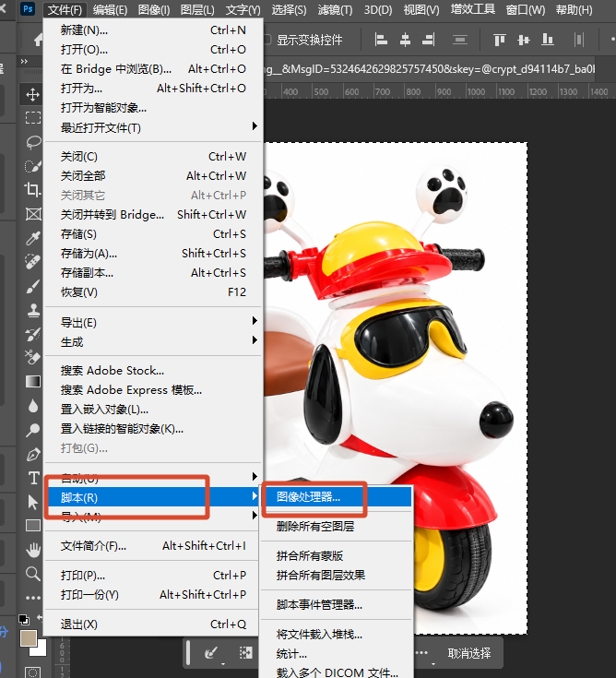
Task: Open the 窗口(W) menu
Action: (526, 9)
